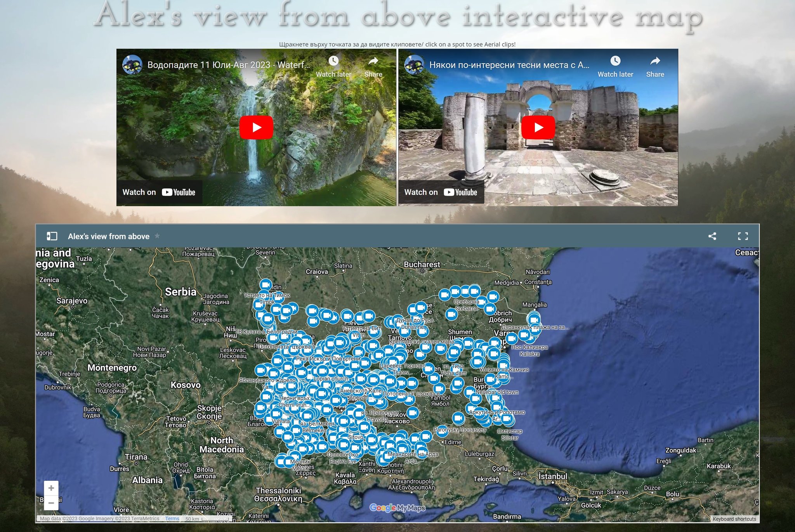Click Share on the ruins video
The width and height of the screenshot is (795, 532).
655,66
